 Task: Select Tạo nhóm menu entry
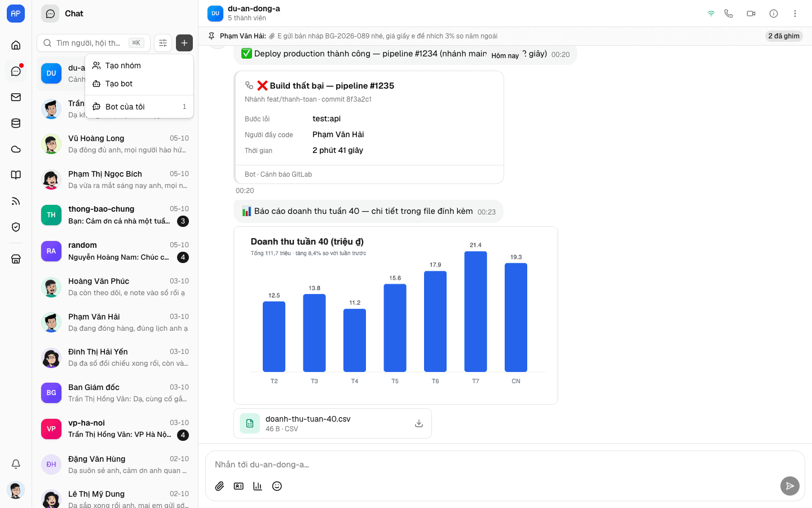point(139,65)
